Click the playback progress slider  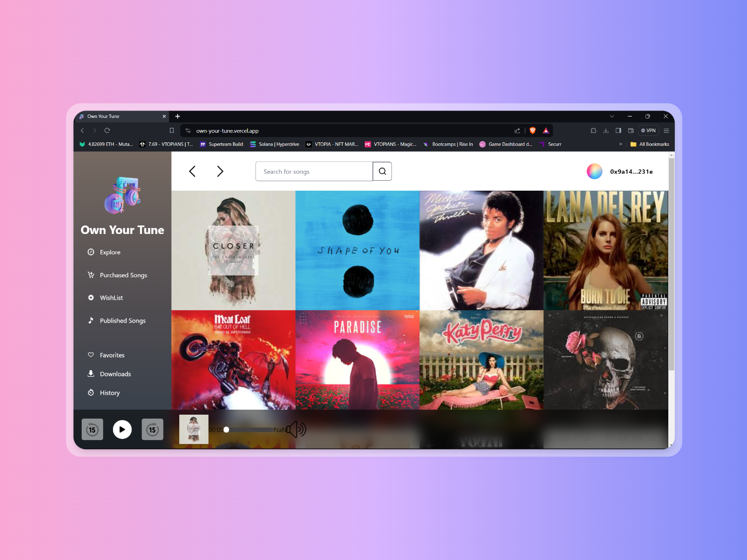coord(249,430)
